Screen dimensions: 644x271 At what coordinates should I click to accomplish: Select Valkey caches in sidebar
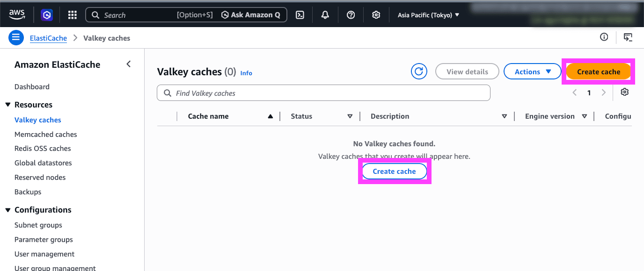click(38, 120)
